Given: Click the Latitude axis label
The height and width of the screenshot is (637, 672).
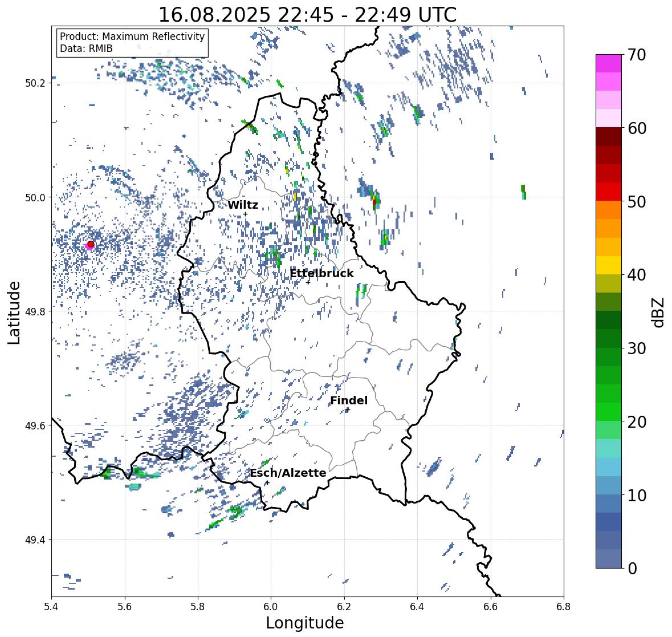Looking at the screenshot, I should click(14, 313).
